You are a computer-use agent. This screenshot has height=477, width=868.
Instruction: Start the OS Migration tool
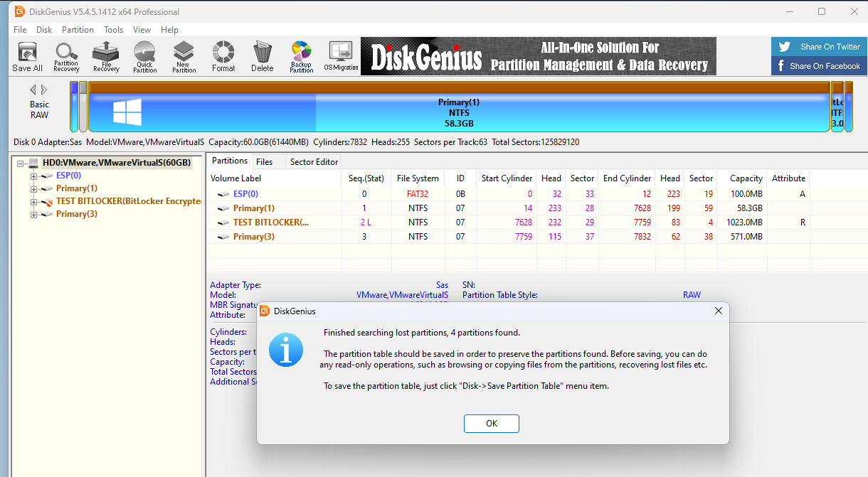(x=341, y=57)
